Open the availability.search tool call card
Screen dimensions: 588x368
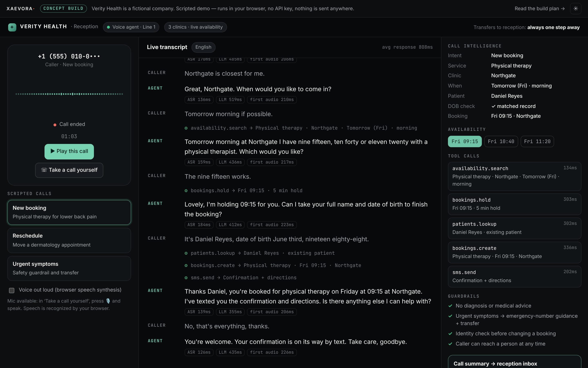(514, 176)
